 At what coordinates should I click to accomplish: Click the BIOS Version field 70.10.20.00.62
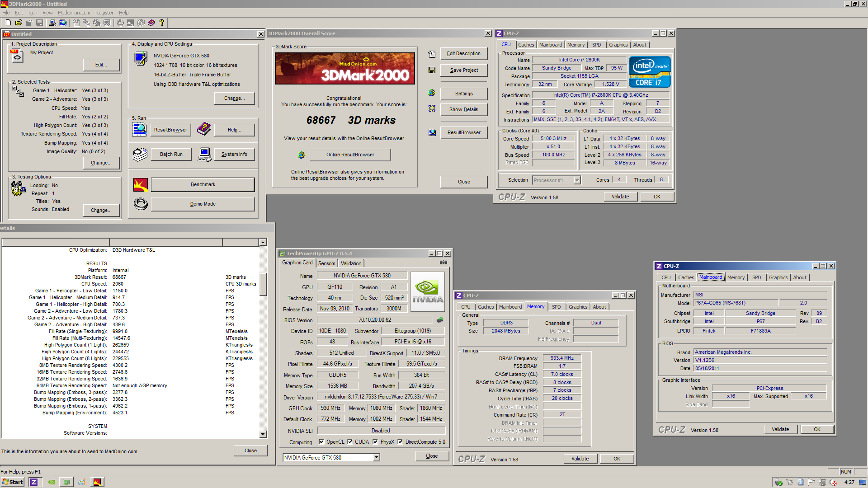coord(375,320)
